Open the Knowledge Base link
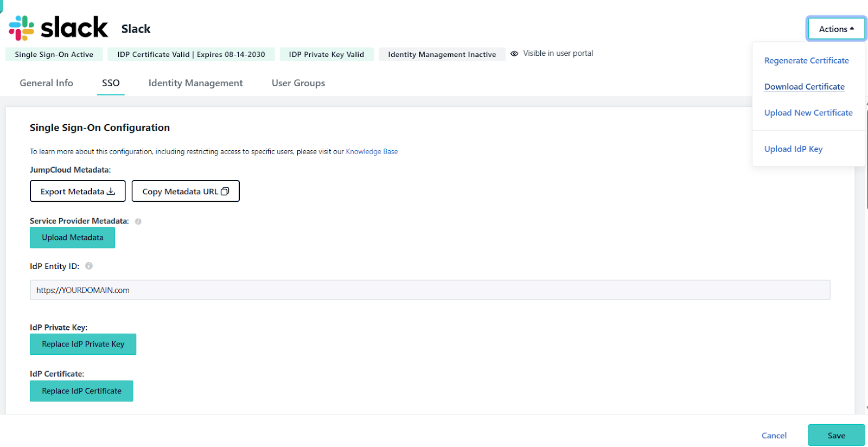This screenshot has width=868, height=447. [x=372, y=152]
